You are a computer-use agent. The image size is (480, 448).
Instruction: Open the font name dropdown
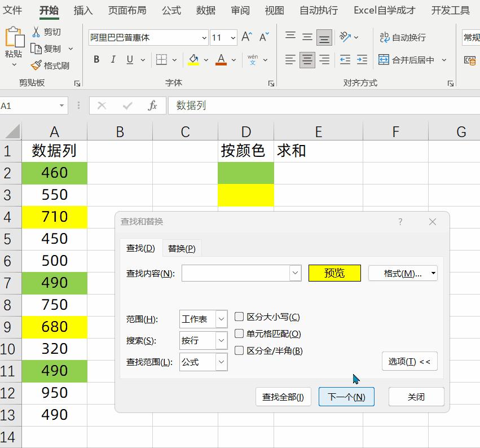(x=205, y=37)
